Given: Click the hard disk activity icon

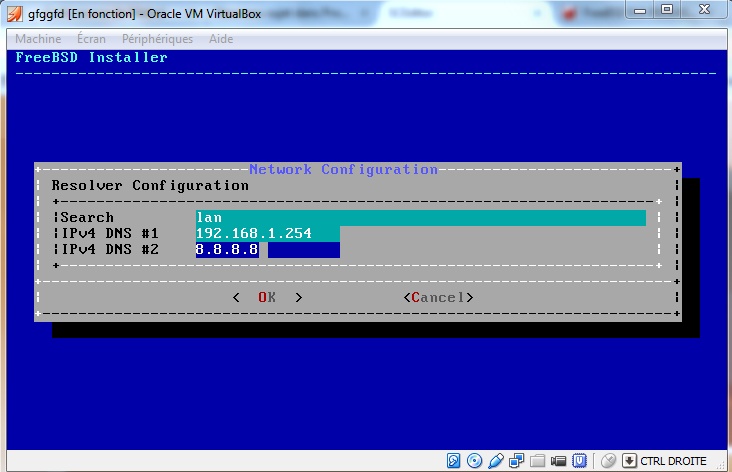Looking at the screenshot, I should coord(453,461).
